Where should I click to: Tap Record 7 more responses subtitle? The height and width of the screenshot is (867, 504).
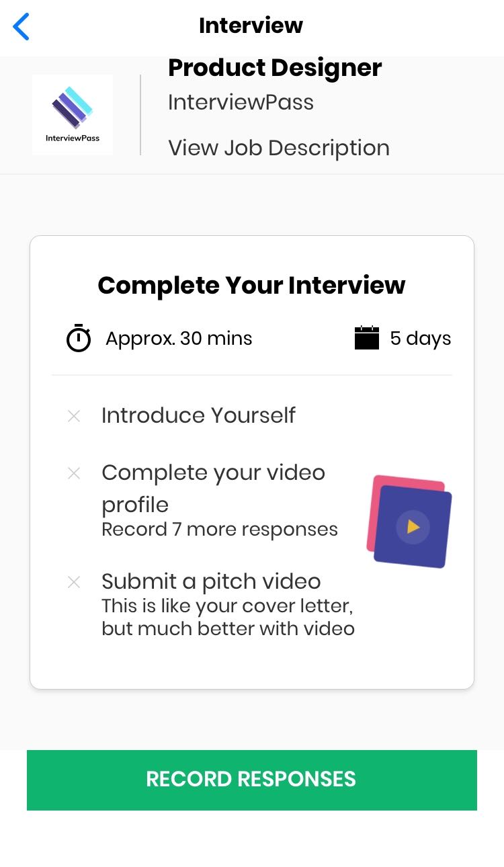[x=220, y=530]
